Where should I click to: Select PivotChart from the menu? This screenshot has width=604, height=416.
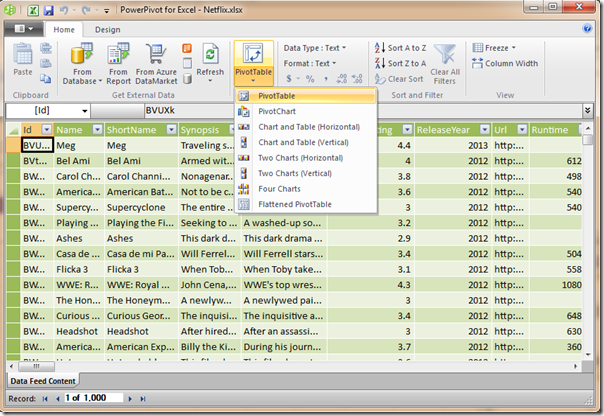277,111
